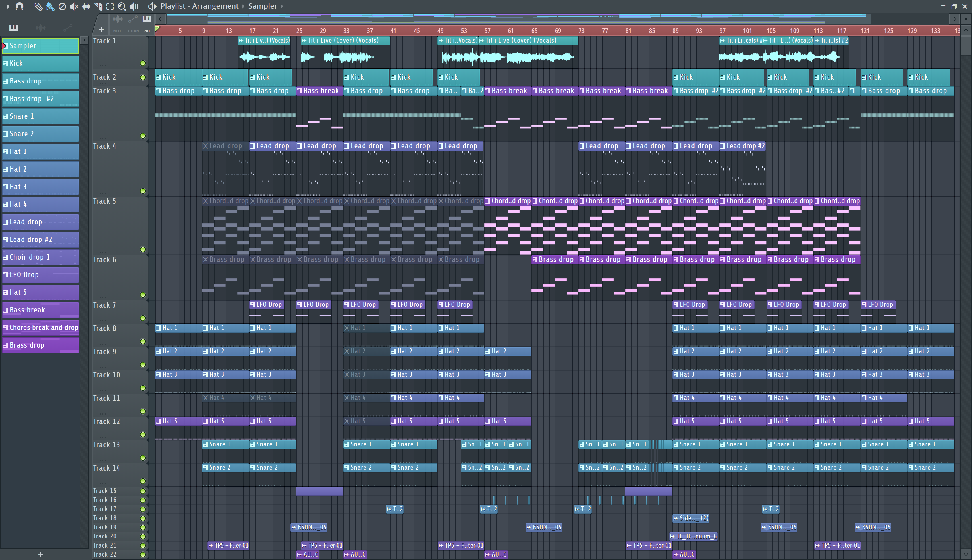Click the add pattern plus at picker bottom
Image resolution: width=972 pixels, height=560 pixels.
point(40,554)
